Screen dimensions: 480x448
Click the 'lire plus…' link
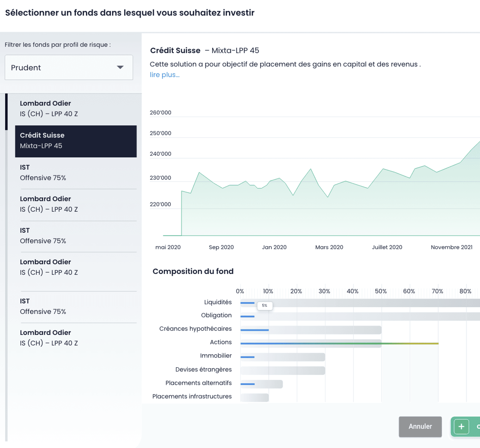[164, 75]
